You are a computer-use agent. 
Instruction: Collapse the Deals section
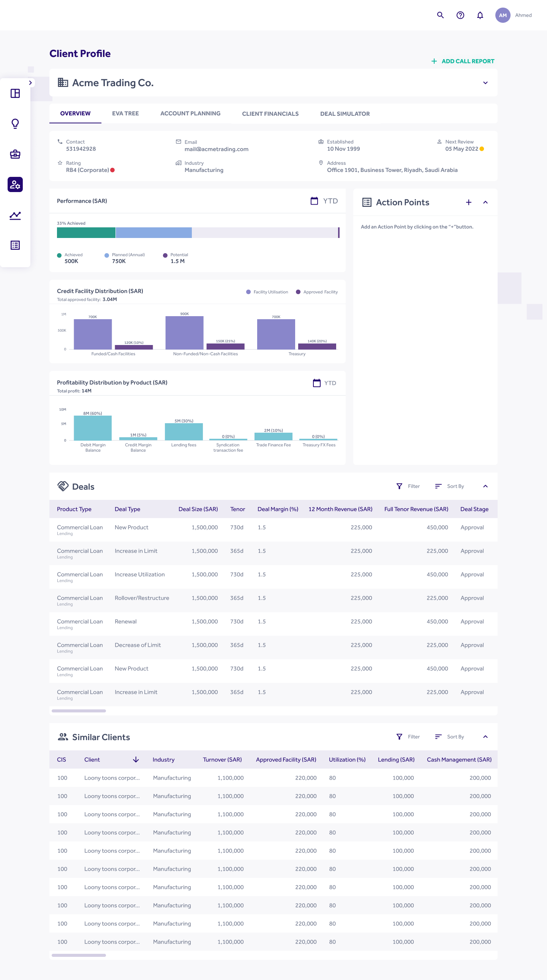[485, 486]
